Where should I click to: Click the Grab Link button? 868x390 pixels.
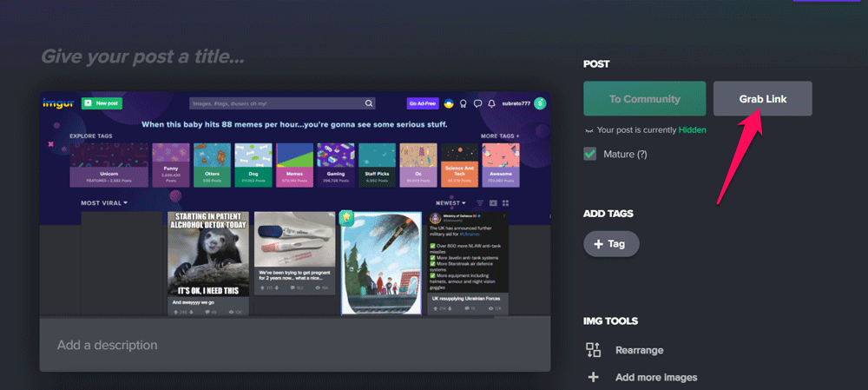(x=762, y=99)
